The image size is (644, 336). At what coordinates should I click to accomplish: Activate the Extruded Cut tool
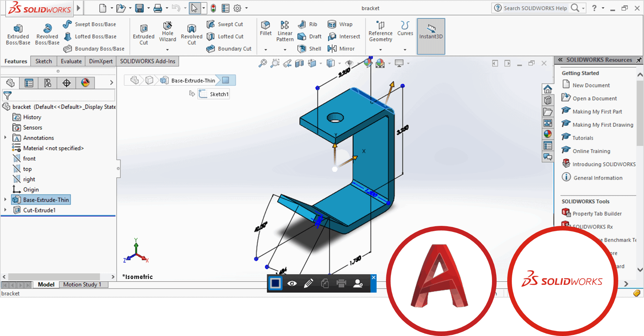point(144,34)
